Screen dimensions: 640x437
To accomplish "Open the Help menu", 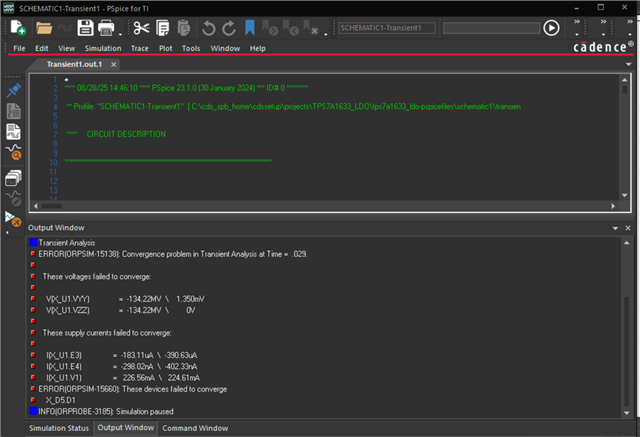I will [x=258, y=48].
